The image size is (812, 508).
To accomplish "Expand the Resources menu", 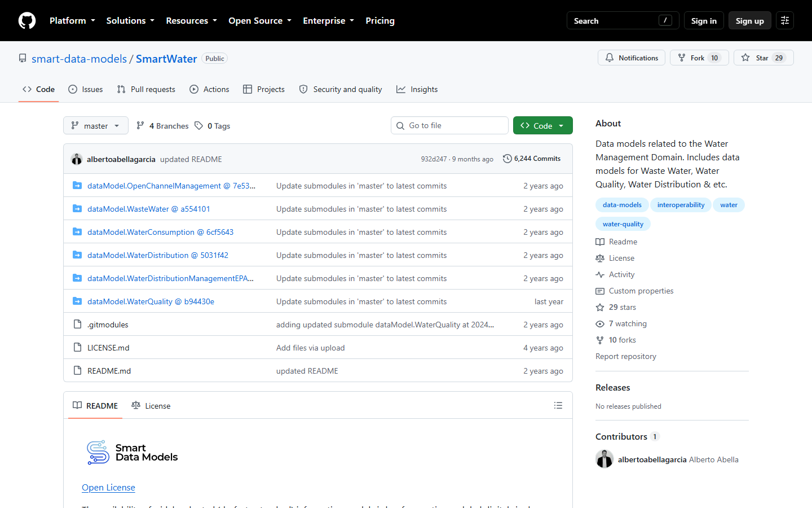I will (x=191, y=21).
